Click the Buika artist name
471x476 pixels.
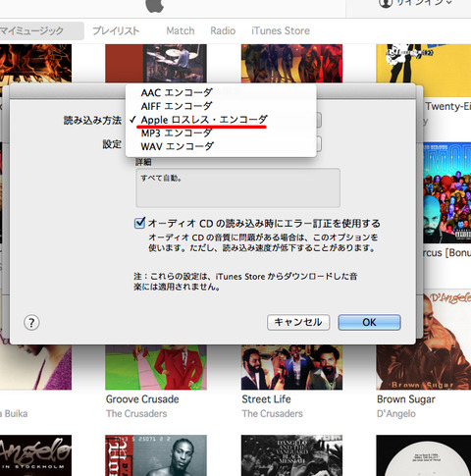14,413
